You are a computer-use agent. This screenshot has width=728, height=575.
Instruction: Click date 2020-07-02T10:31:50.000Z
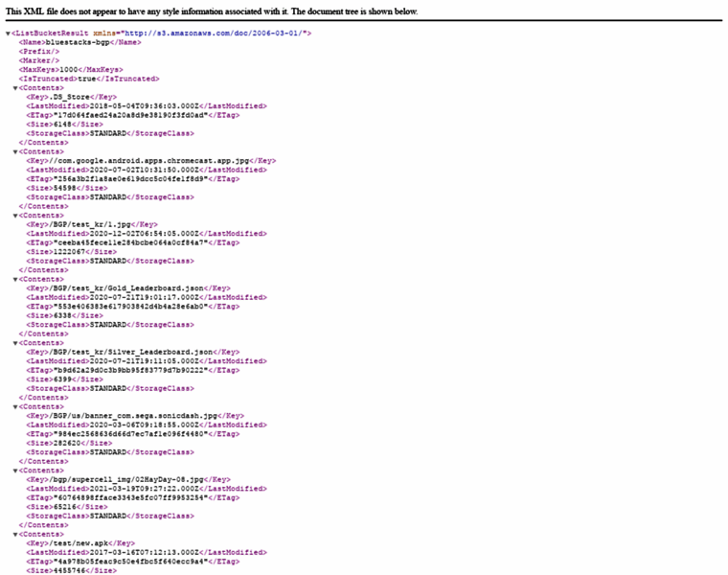click(144, 170)
